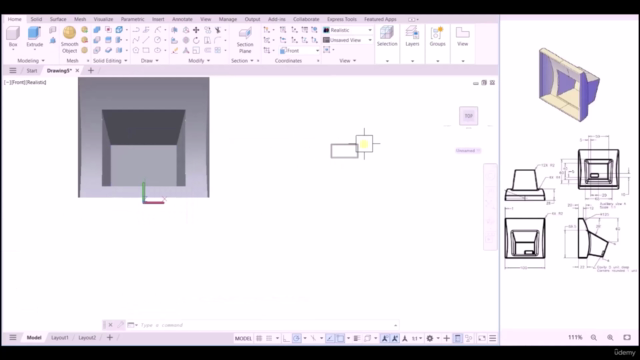The image size is (640, 360).
Task: Expand the Modify panel
Action: [199, 60]
